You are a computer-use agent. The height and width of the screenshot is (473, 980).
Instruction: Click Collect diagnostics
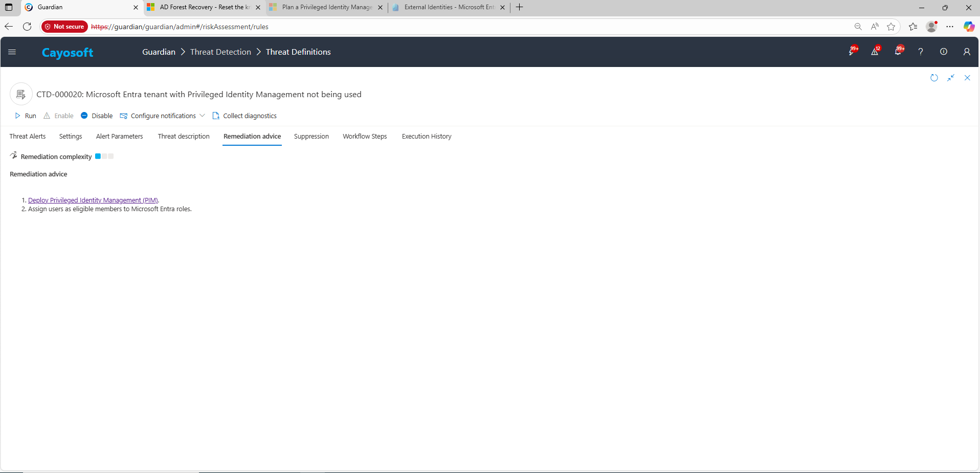pyautogui.click(x=244, y=116)
